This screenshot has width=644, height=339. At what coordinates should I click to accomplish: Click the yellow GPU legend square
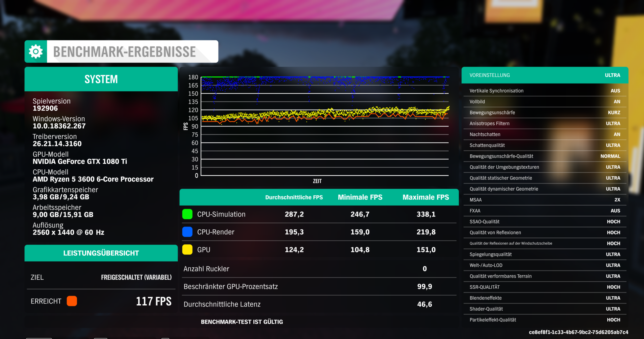point(187,250)
